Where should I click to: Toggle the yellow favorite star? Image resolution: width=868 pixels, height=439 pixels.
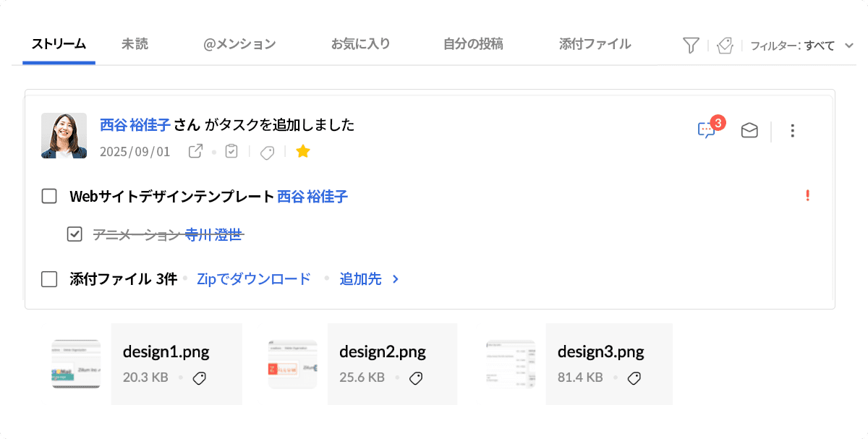303,151
